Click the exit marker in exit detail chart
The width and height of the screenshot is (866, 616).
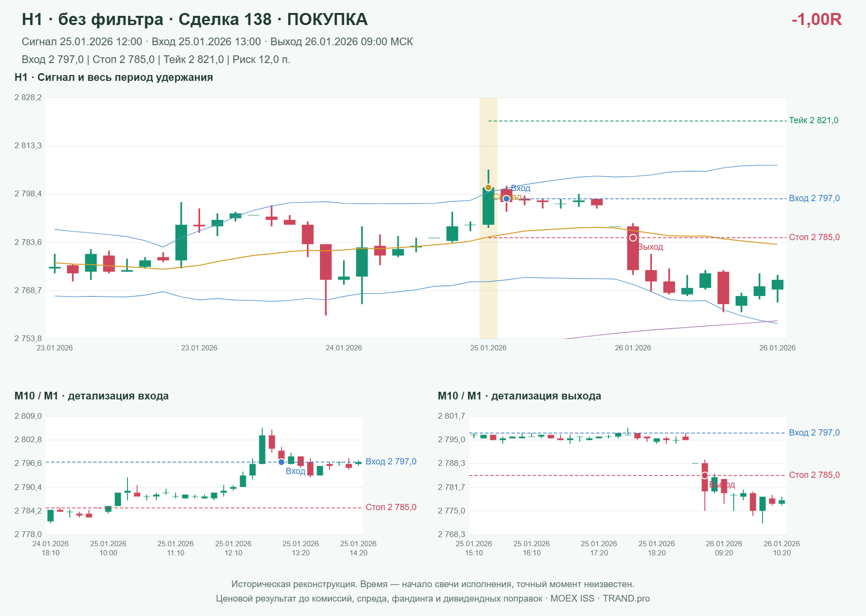coord(705,475)
